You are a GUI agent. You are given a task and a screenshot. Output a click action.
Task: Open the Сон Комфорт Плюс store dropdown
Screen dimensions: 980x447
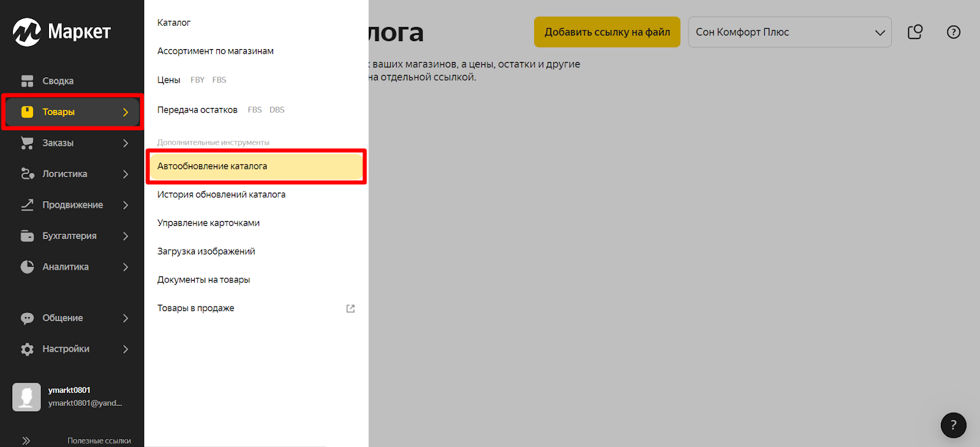(790, 32)
